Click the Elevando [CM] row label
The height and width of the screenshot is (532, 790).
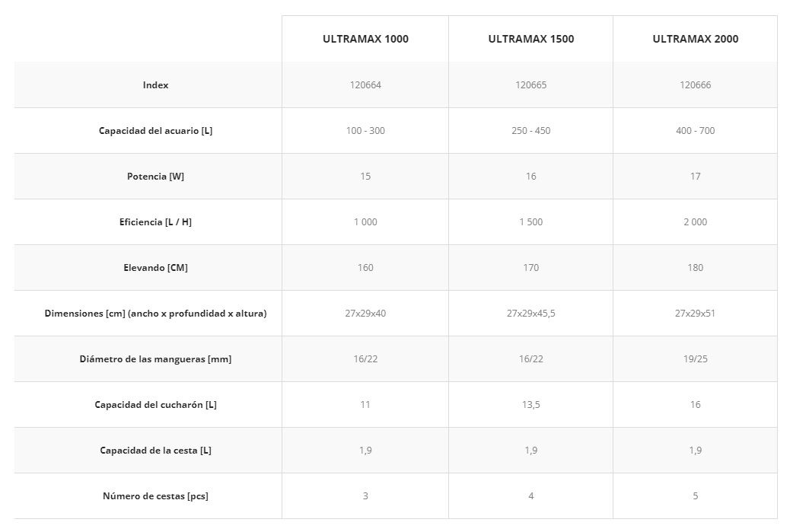coord(155,268)
